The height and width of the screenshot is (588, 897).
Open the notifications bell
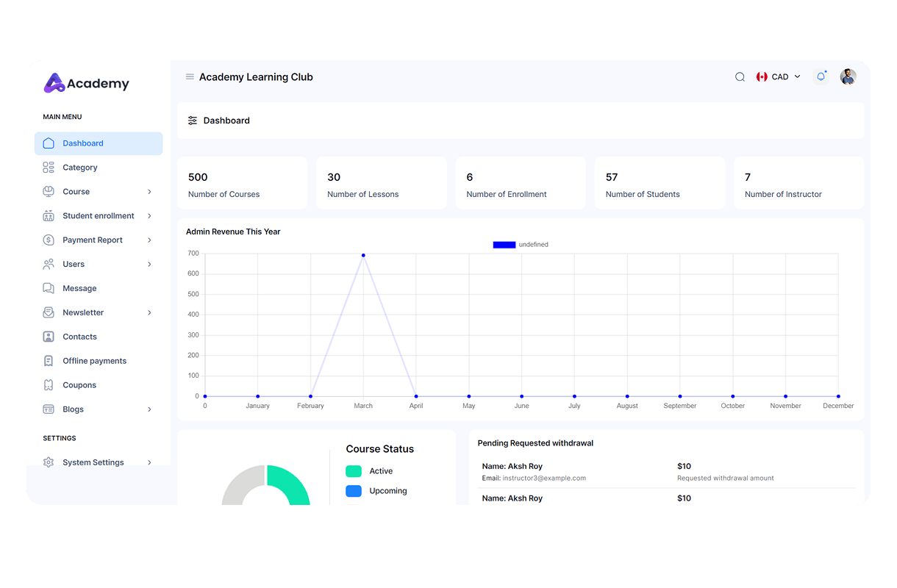point(821,76)
